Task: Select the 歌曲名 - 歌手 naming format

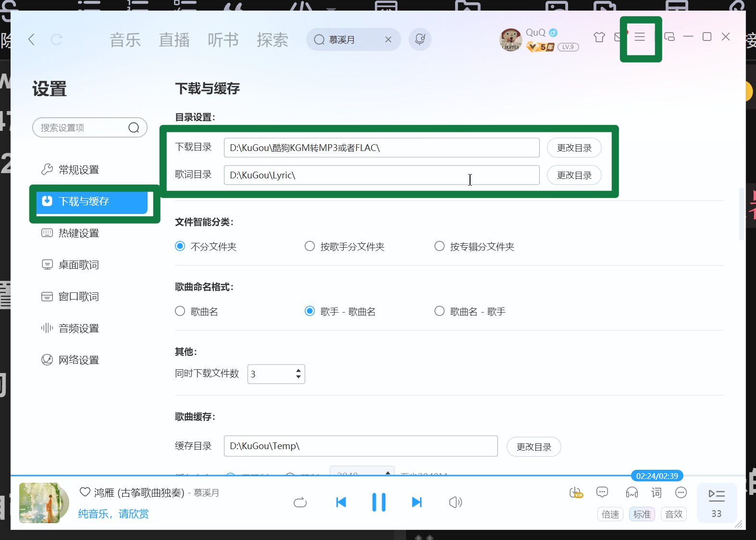Action: click(x=440, y=311)
